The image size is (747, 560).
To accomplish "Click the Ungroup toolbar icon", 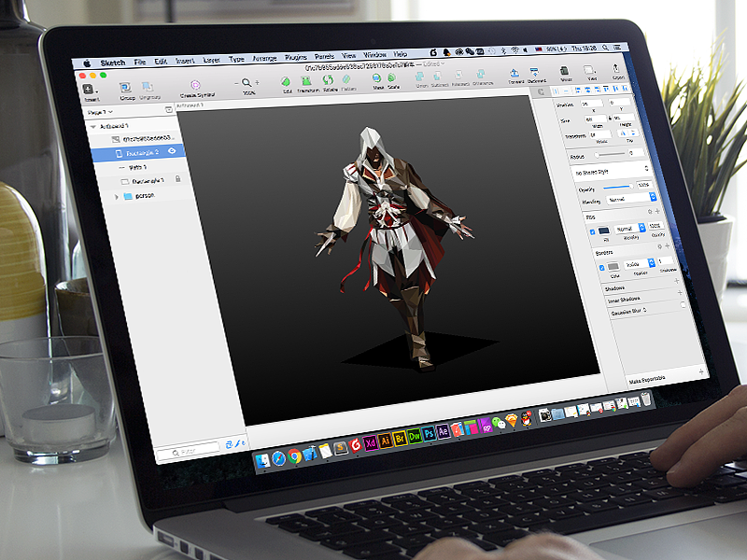I will [x=148, y=87].
